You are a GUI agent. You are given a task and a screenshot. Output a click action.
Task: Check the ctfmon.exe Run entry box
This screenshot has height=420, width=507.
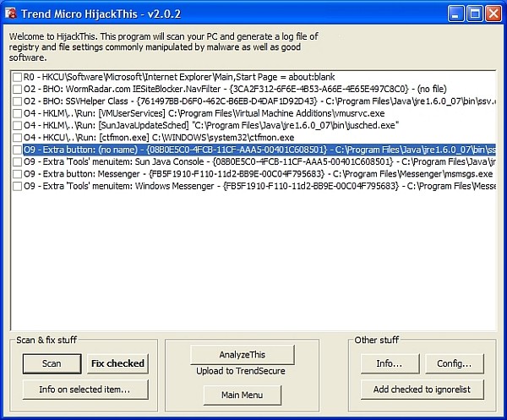tap(18, 137)
